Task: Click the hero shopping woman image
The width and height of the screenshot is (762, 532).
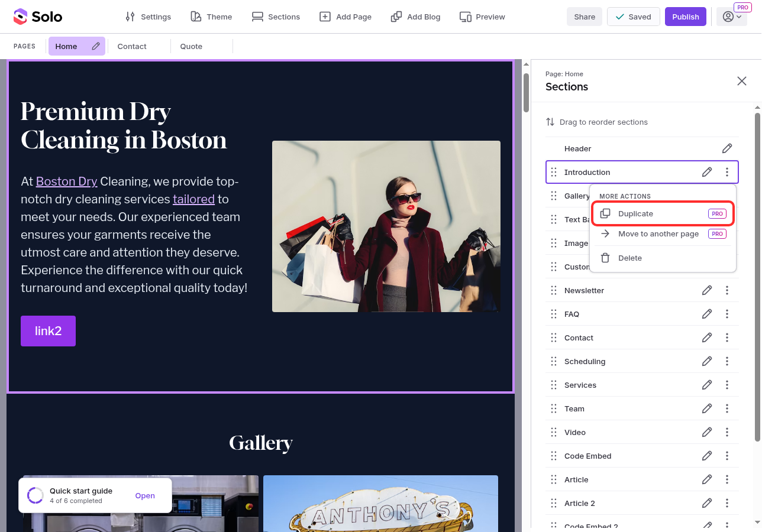Action: (386, 226)
